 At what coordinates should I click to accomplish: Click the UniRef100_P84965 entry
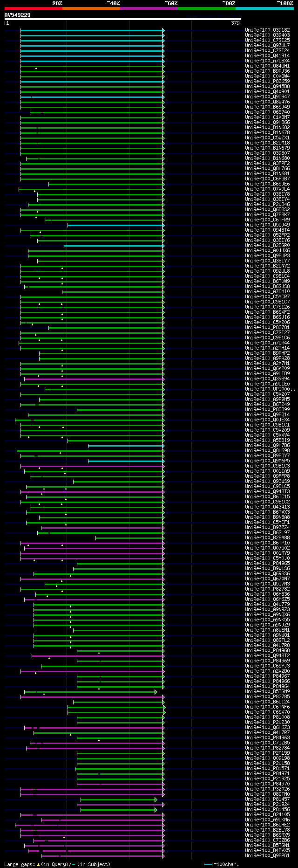coord(267,564)
